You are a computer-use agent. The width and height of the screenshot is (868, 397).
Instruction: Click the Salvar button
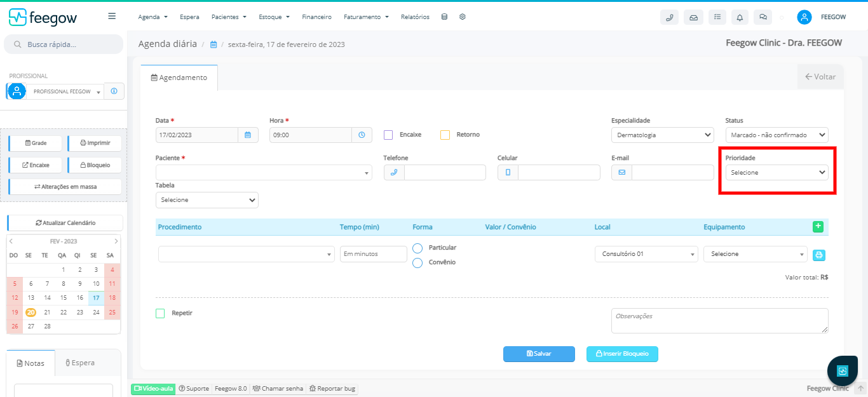tap(539, 354)
